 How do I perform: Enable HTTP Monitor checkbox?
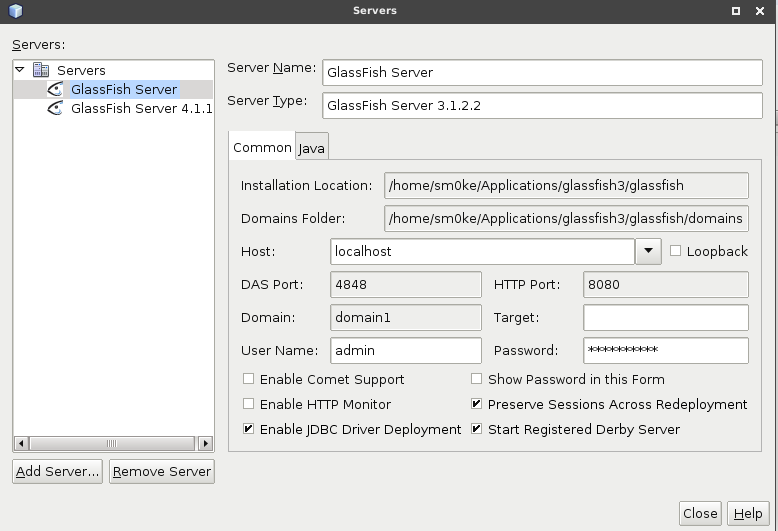click(x=248, y=404)
